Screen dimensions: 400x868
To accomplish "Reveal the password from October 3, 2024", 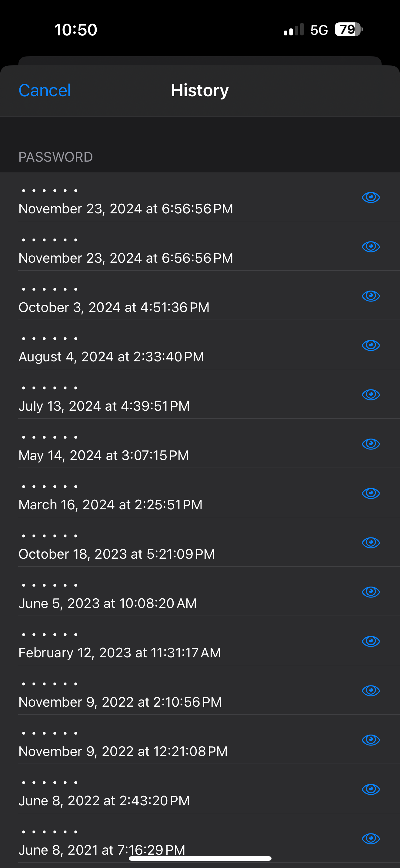I will click(x=371, y=296).
